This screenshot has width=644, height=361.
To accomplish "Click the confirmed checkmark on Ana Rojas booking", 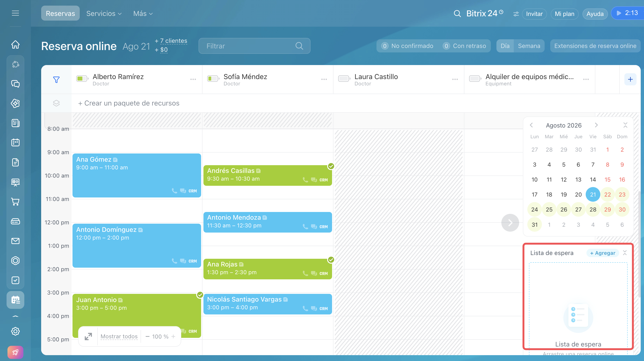I will (x=331, y=260).
